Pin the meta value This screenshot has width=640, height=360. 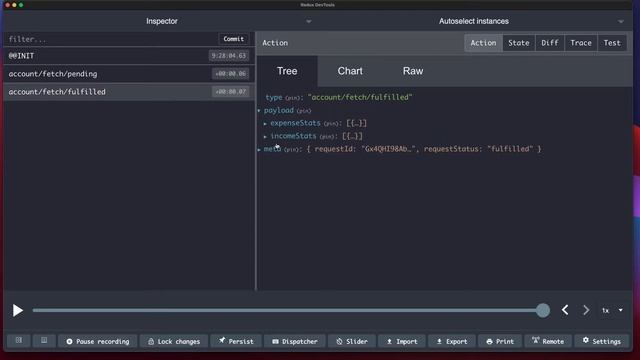click(x=291, y=150)
